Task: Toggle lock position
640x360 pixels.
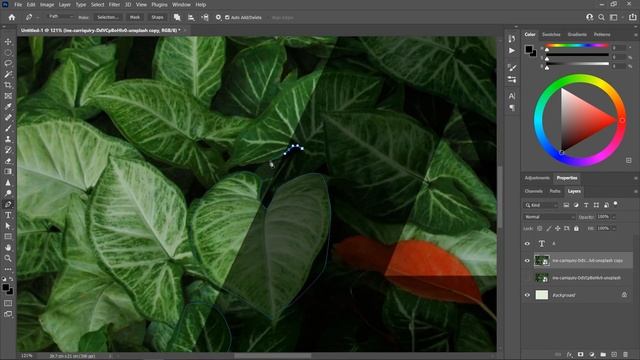Action: point(558,229)
